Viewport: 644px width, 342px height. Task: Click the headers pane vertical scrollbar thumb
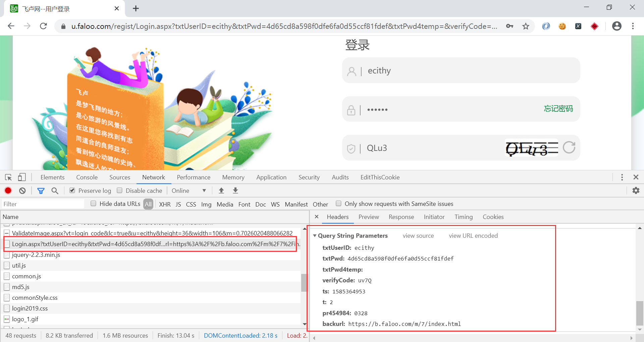tap(640, 313)
